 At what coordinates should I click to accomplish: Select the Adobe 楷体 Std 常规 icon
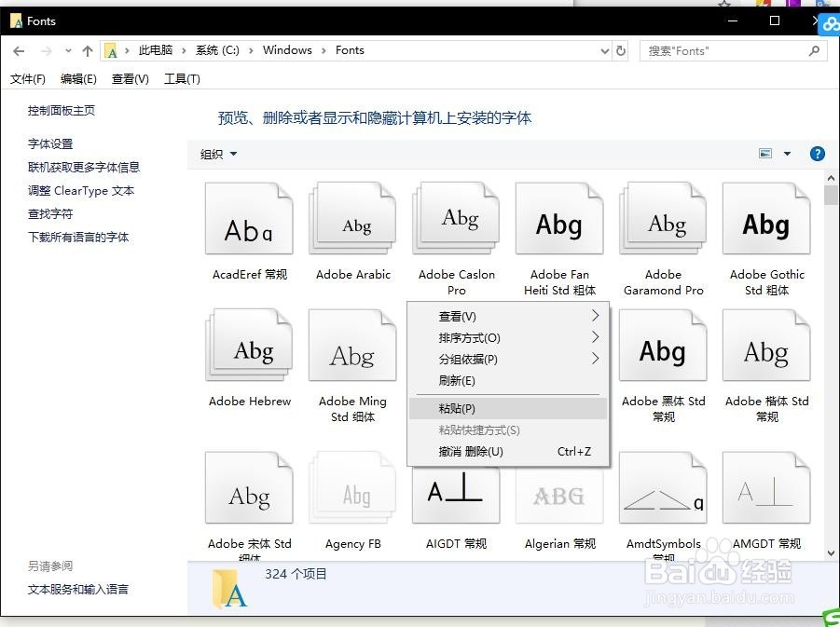pos(766,346)
